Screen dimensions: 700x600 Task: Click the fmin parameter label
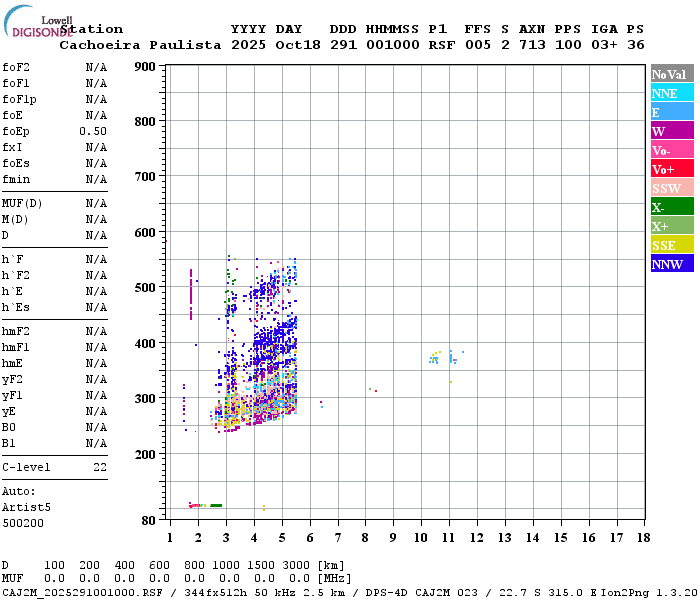coord(16,180)
